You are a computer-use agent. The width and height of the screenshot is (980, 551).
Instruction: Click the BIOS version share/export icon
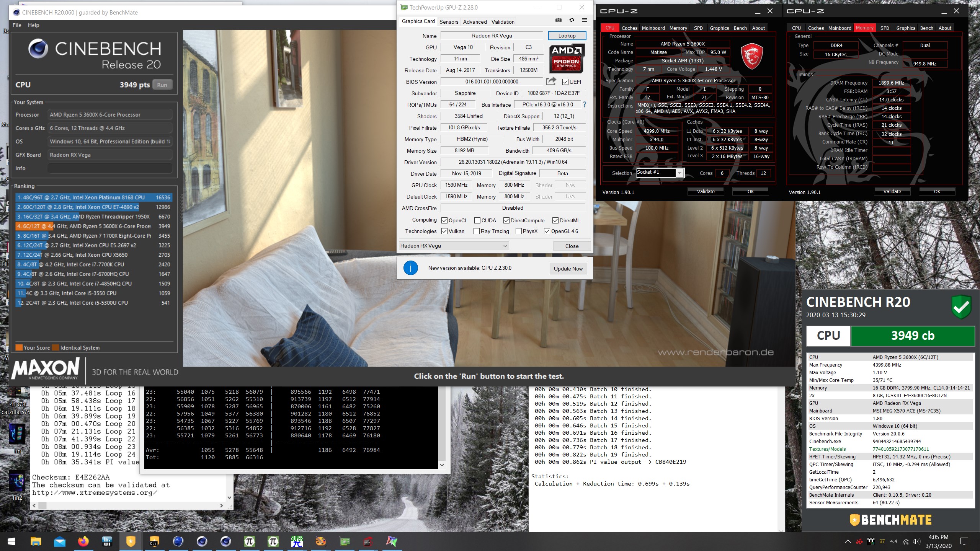pyautogui.click(x=551, y=81)
